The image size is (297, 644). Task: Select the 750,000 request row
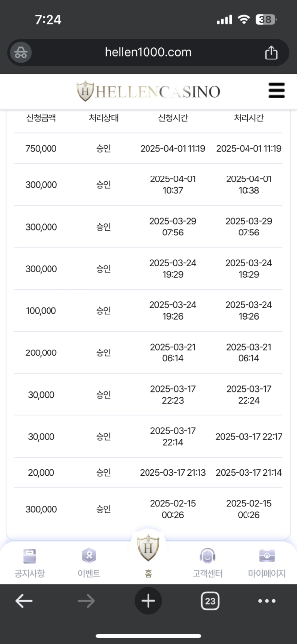pyautogui.click(x=148, y=148)
